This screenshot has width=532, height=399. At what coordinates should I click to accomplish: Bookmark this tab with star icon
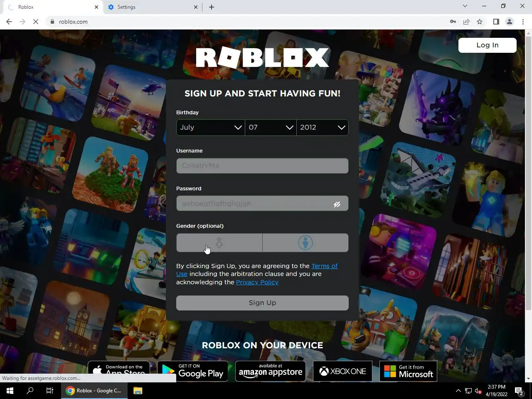(x=480, y=22)
